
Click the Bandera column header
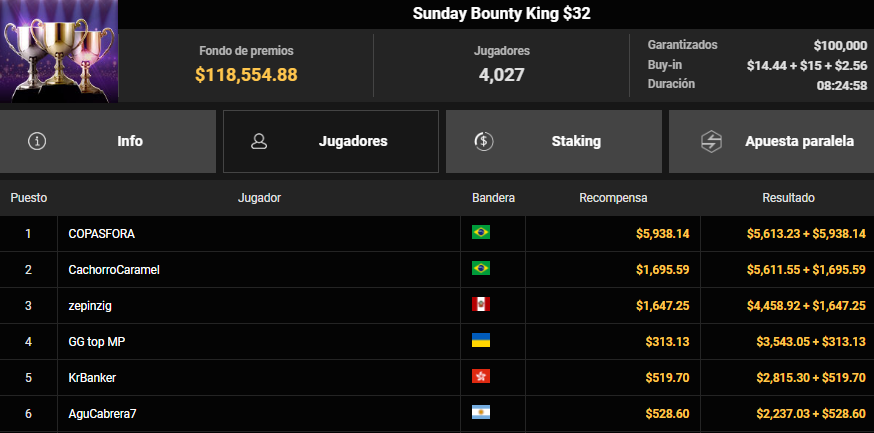point(493,198)
